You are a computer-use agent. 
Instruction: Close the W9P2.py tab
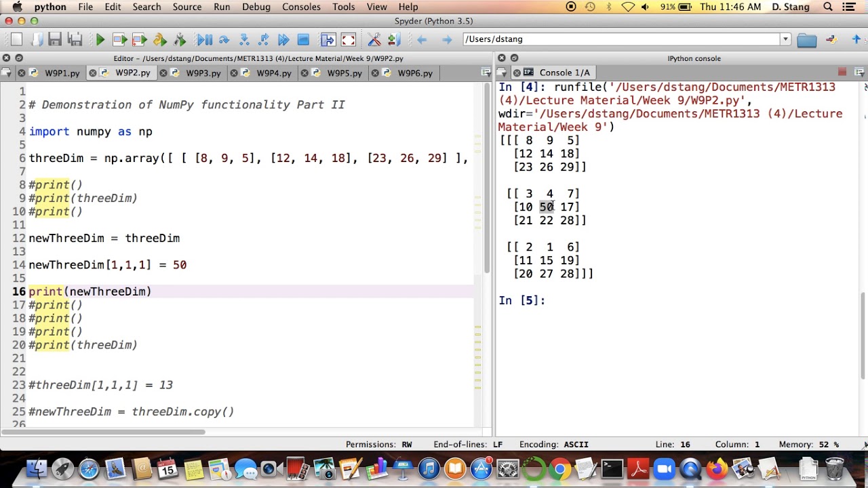coord(93,73)
